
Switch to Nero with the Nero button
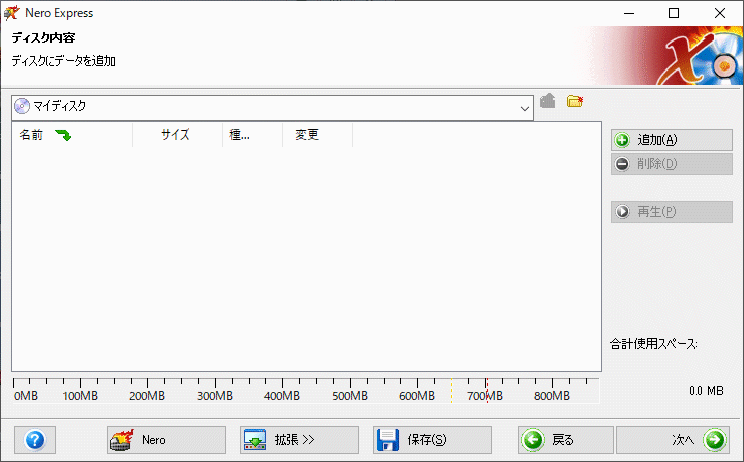coord(166,440)
